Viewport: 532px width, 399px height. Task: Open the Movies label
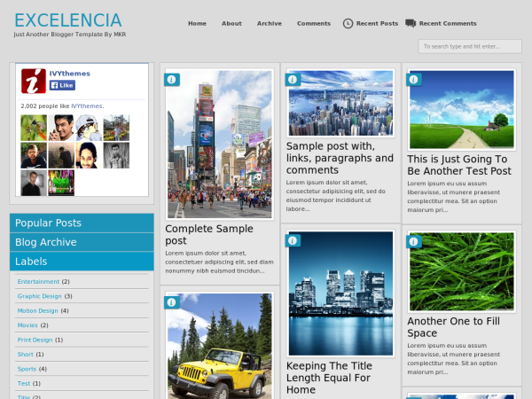click(27, 325)
